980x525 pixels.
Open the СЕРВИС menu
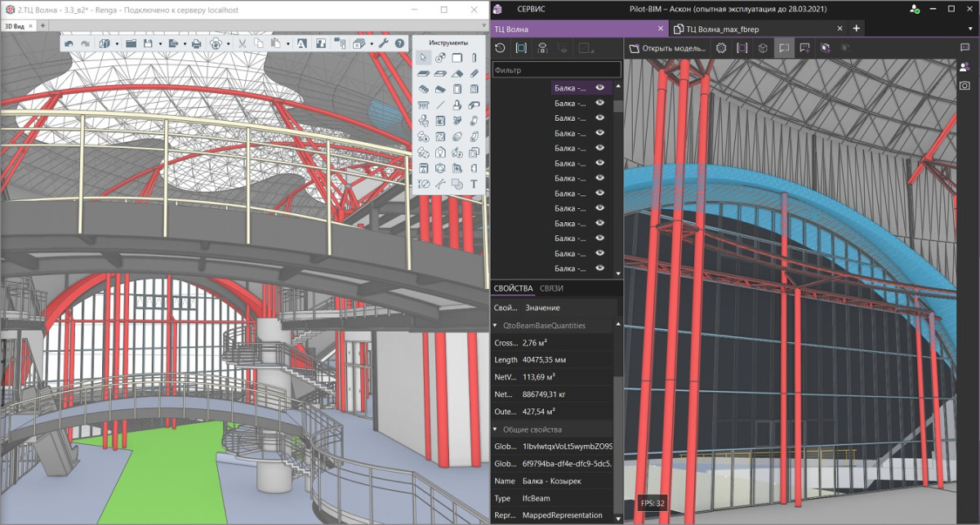pyautogui.click(x=531, y=9)
